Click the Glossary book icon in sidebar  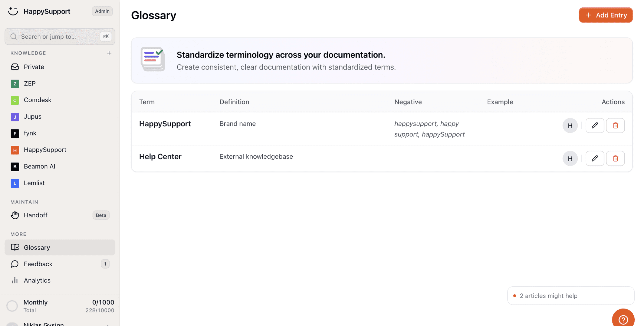click(x=15, y=247)
